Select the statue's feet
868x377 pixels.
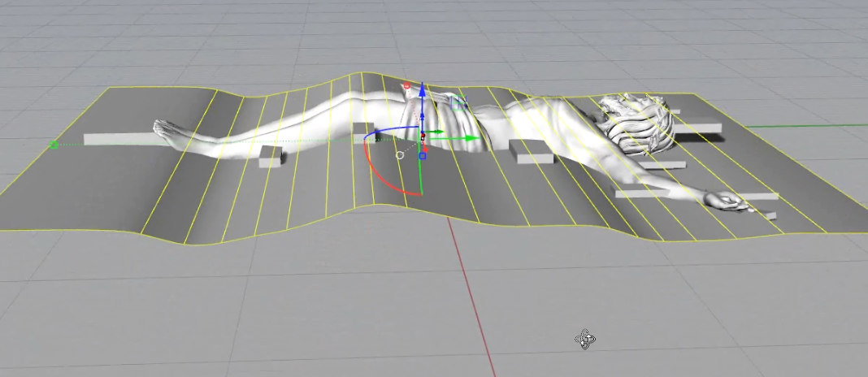168,132
